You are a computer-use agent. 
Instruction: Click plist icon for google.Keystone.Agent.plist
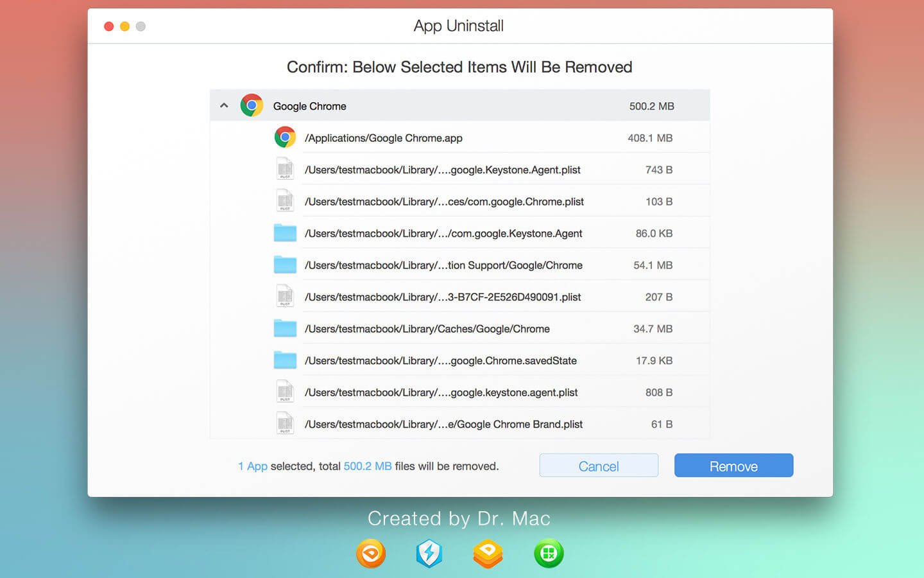(x=285, y=169)
